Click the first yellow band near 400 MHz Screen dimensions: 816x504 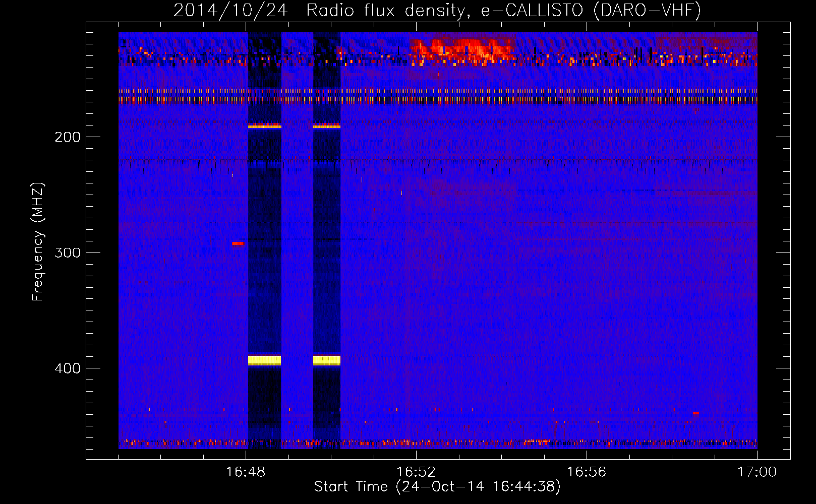(264, 360)
